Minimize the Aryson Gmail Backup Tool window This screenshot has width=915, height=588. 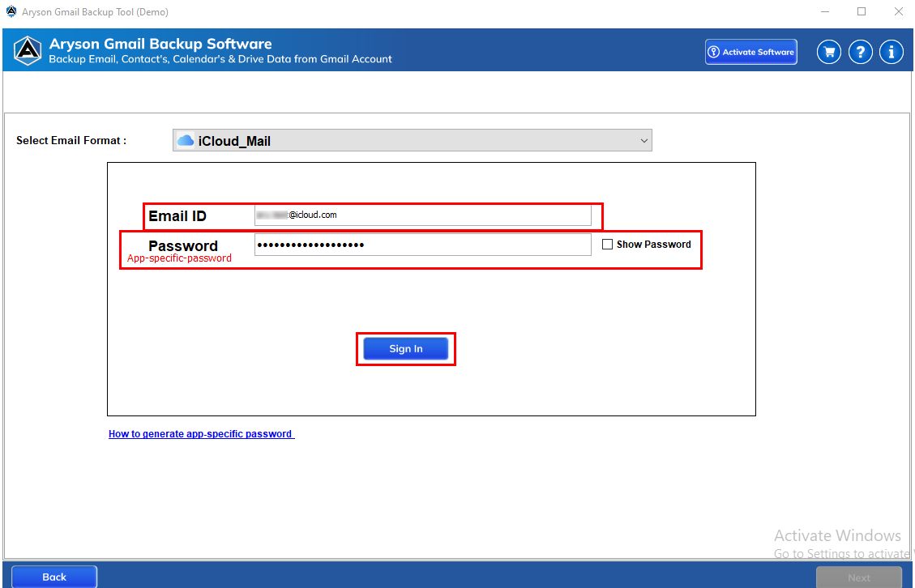(x=824, y=11)
